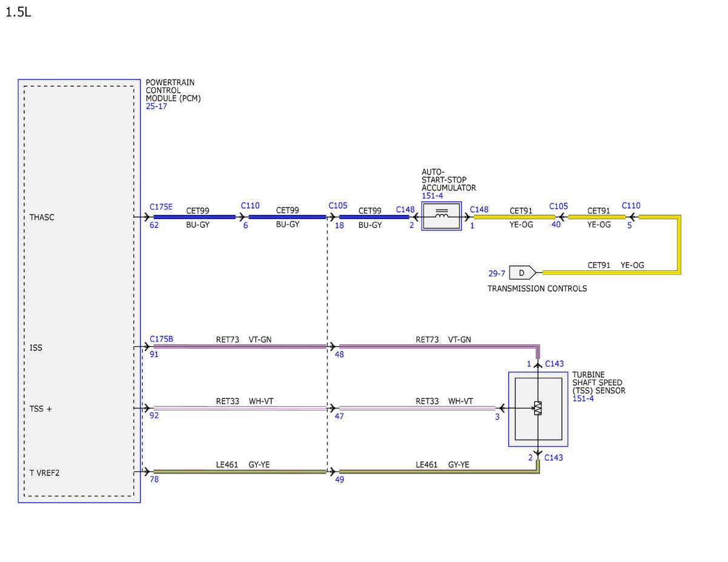
Task: Select the "TSS +" pin name
Action: [x=41, y=409]
